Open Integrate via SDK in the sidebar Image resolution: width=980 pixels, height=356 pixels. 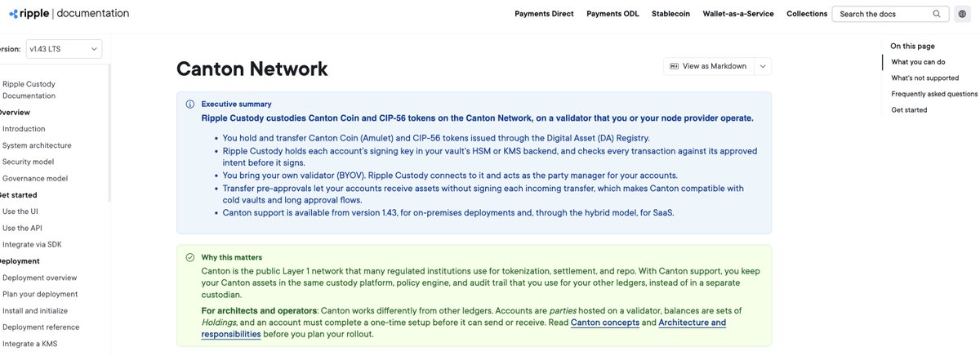[31, 244]
